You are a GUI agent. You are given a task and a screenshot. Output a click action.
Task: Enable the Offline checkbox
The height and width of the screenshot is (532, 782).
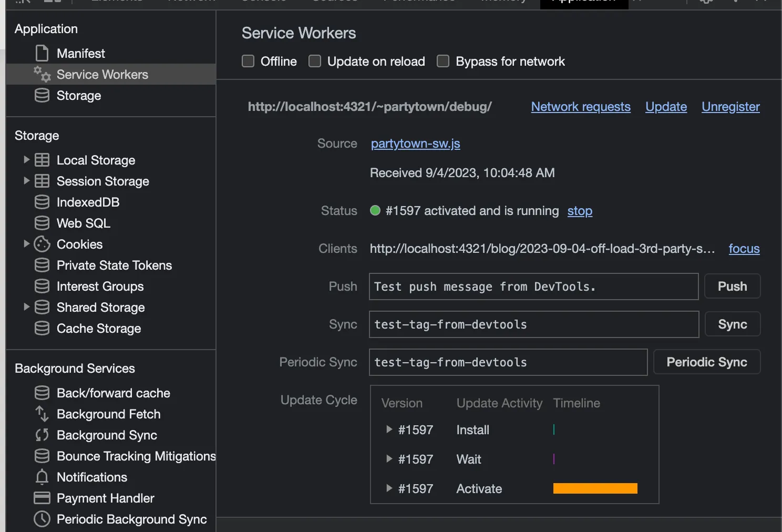pyautogui.click(x=248, y=62)
